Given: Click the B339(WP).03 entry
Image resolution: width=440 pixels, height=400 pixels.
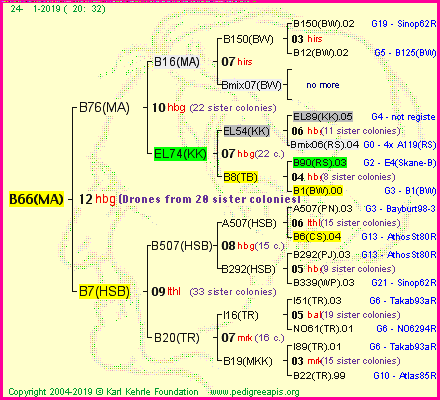Looking at the screenshot, I should (323, 283).
